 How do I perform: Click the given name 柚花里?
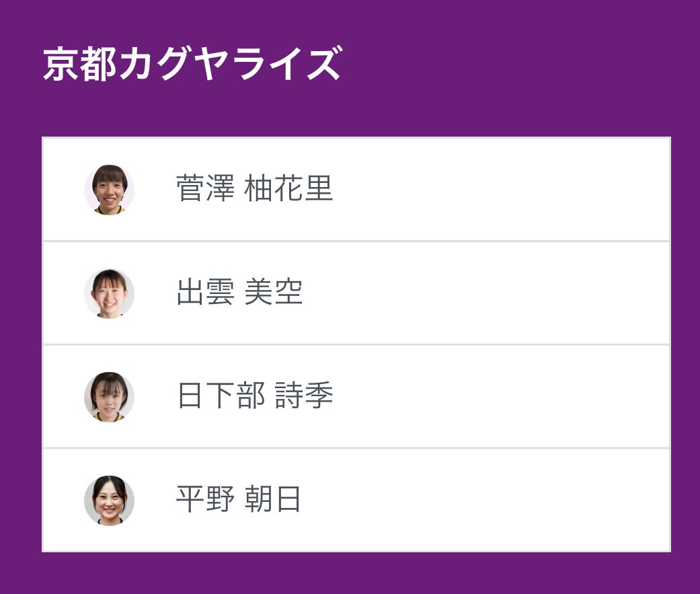(288, 189)
